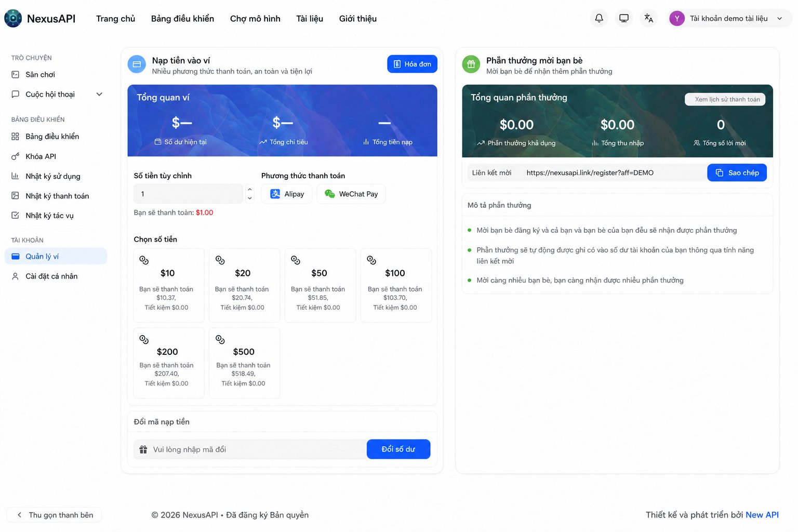This screenshot has height=532, width=798.
Task: Click the Hóa đơn invoice button
Action: (x=413, y=64)
